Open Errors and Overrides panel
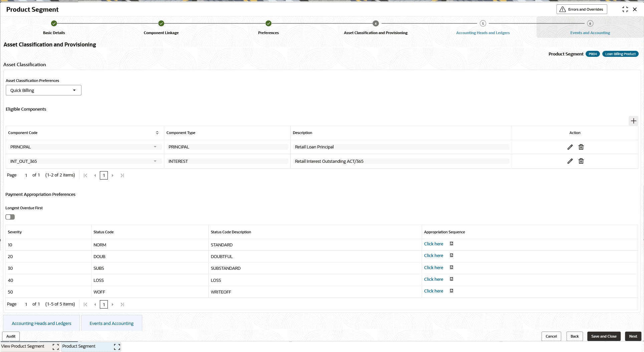 click(582, 9)
